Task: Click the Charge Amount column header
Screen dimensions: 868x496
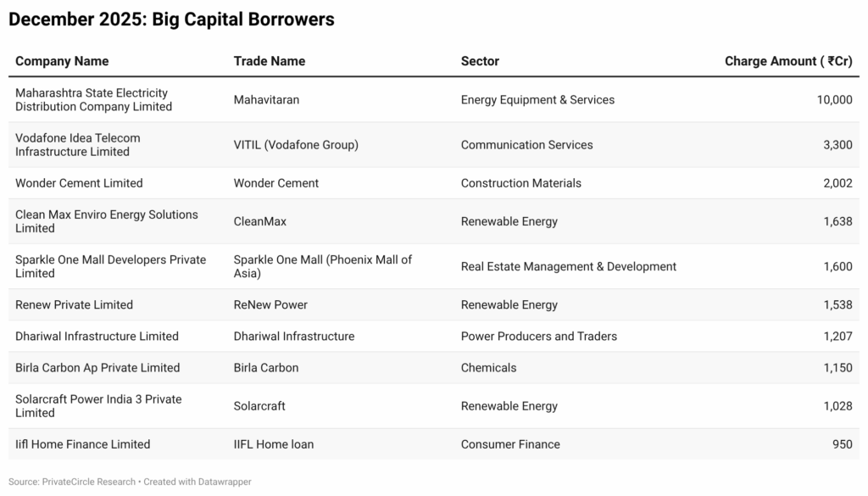Action: [x=788, y=61]
